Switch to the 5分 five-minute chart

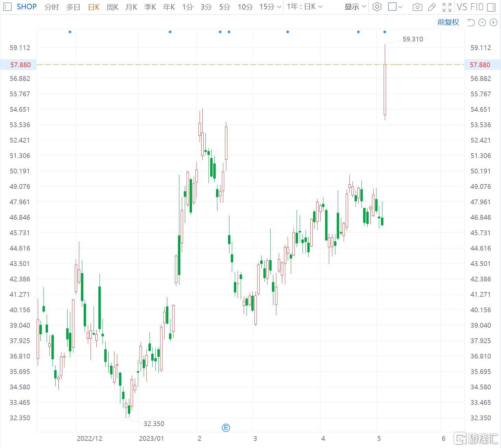[225, 7]
